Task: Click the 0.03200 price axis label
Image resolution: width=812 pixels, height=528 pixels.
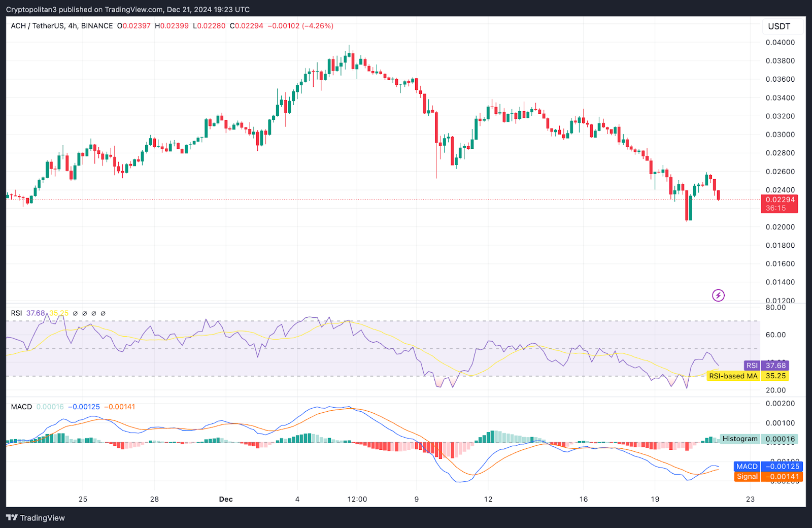Action: point(780,116)
